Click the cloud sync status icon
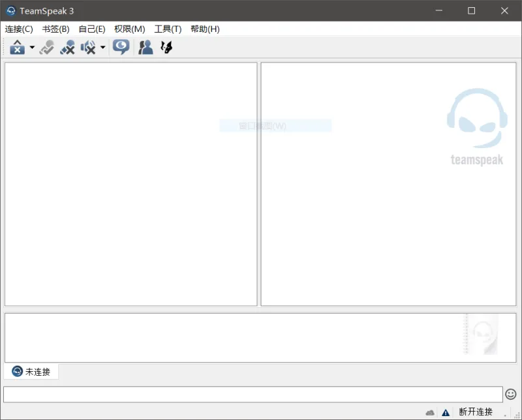Image resolution: width=522 pixels, height=420 pixels. point(430,413)
